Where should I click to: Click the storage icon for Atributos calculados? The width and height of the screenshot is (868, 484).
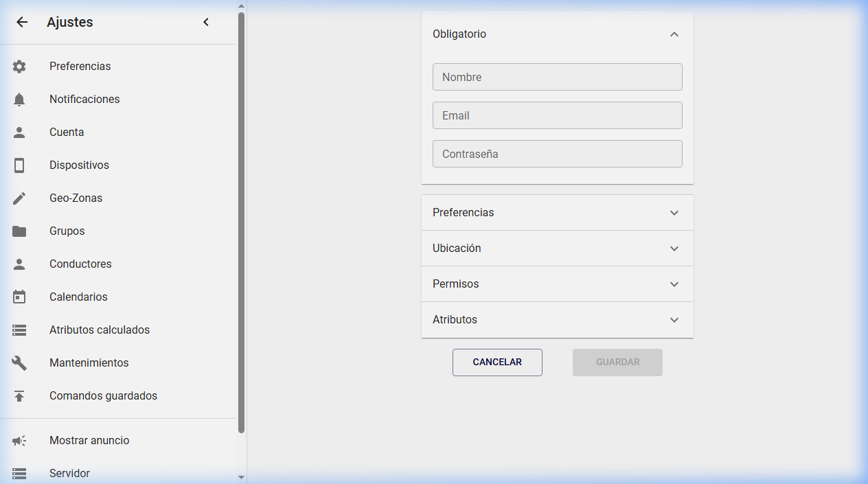point(19,330)
